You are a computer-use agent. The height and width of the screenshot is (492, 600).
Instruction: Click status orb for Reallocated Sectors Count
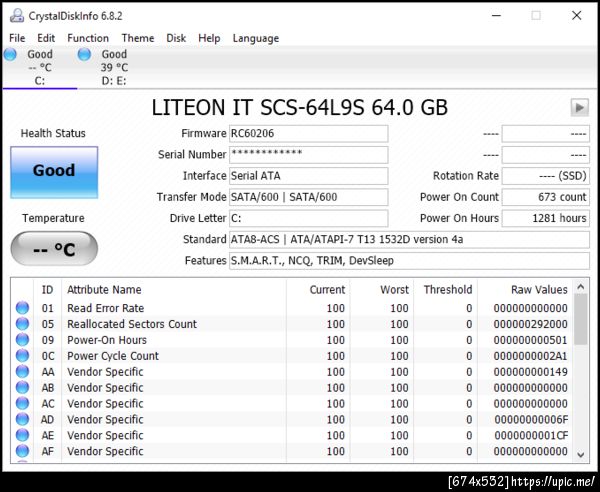(22, 324)
